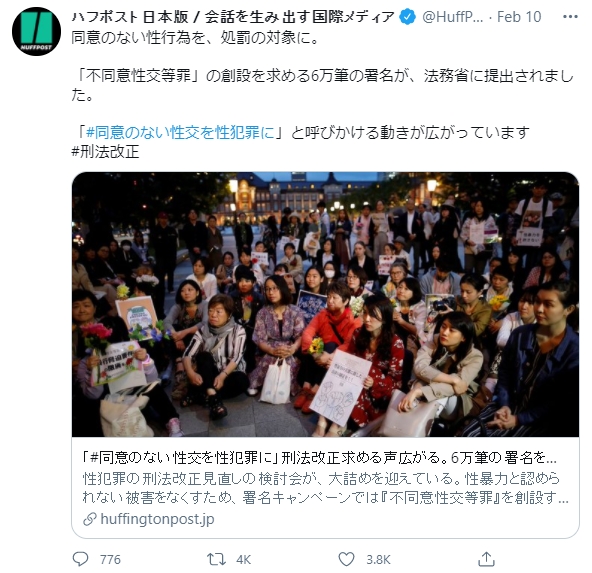Click the reply speech bubble icon
The width and height of the screenshot is (592, 573).
click(x=80, y=559)
